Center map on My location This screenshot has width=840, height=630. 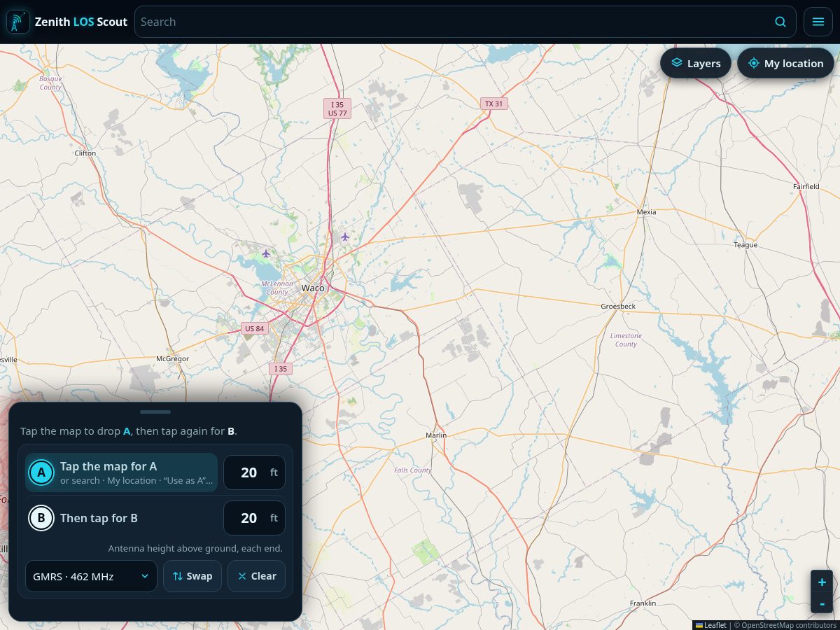[x=785, y=64]
